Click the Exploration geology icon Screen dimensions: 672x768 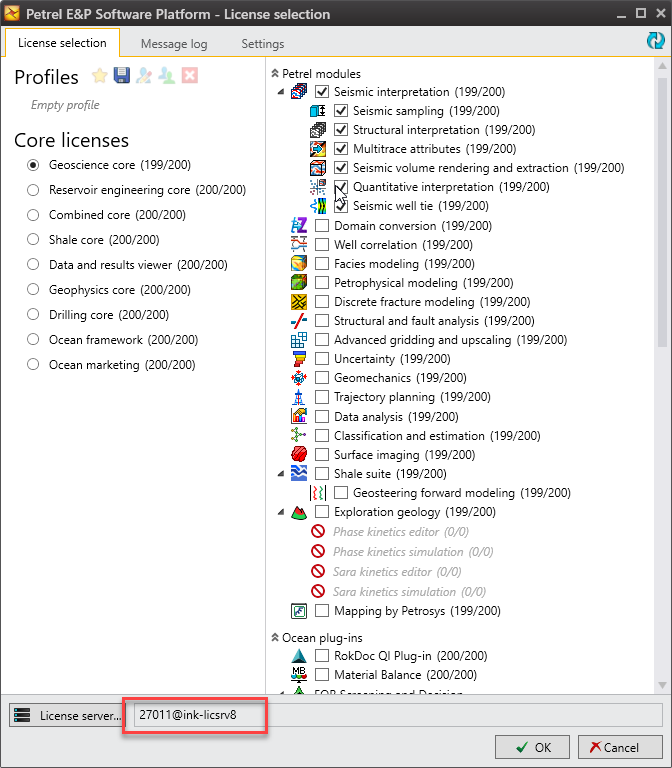(299, 512)
